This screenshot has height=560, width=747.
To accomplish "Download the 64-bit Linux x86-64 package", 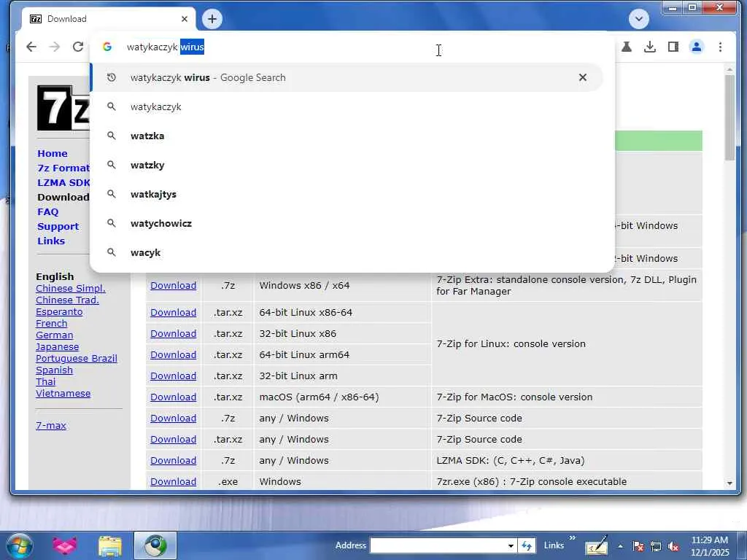I will coord(174,312).
